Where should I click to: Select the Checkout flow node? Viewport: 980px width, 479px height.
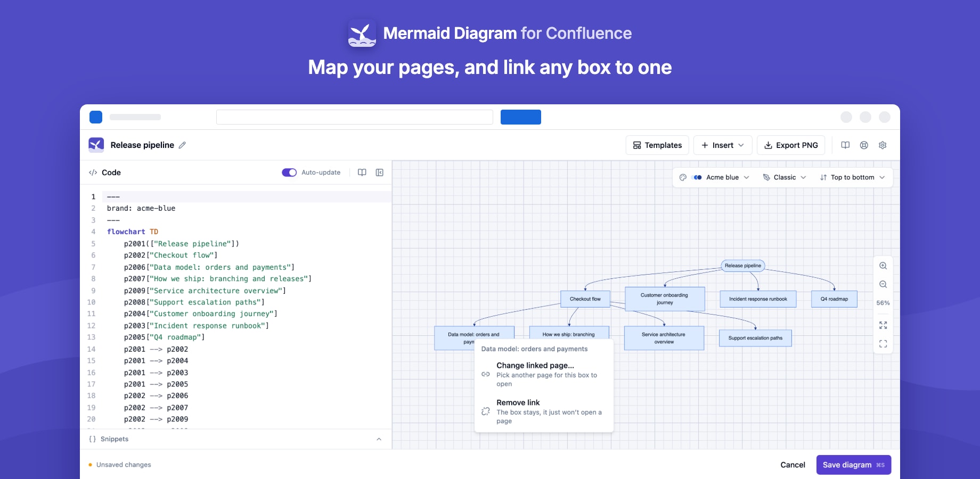click(585, 299)
